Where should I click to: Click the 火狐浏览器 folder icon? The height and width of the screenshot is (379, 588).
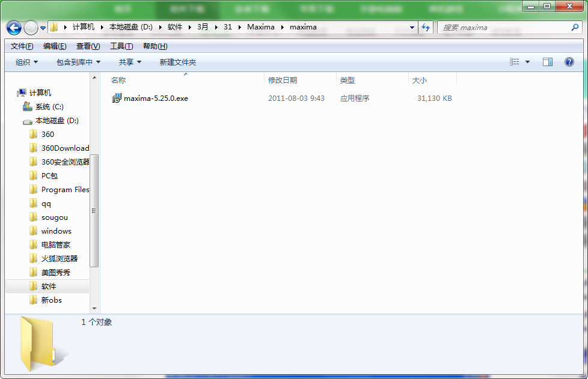34,259
